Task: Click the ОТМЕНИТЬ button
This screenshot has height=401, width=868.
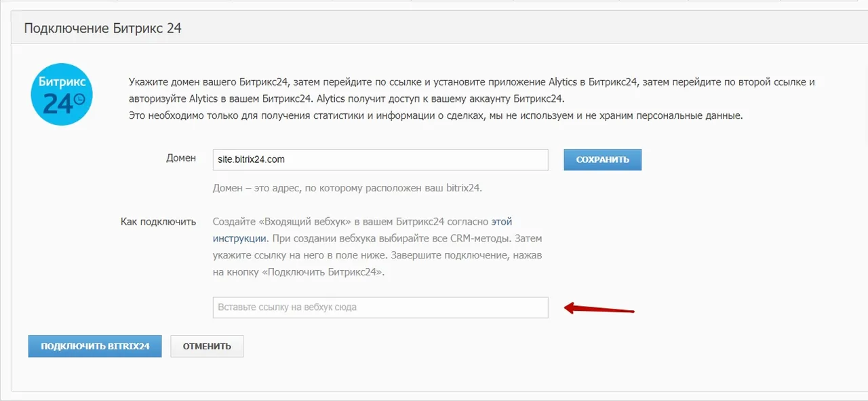Action: (x=207, y=346)
